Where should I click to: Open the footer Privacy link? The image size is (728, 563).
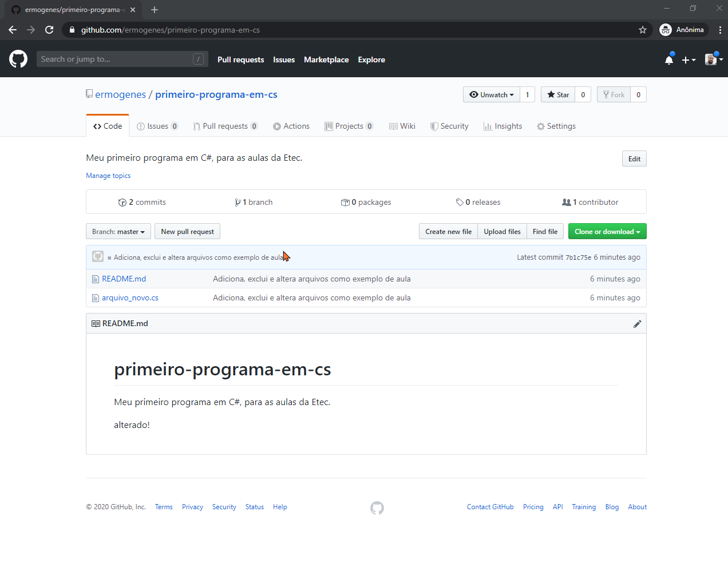click(192, 507)
